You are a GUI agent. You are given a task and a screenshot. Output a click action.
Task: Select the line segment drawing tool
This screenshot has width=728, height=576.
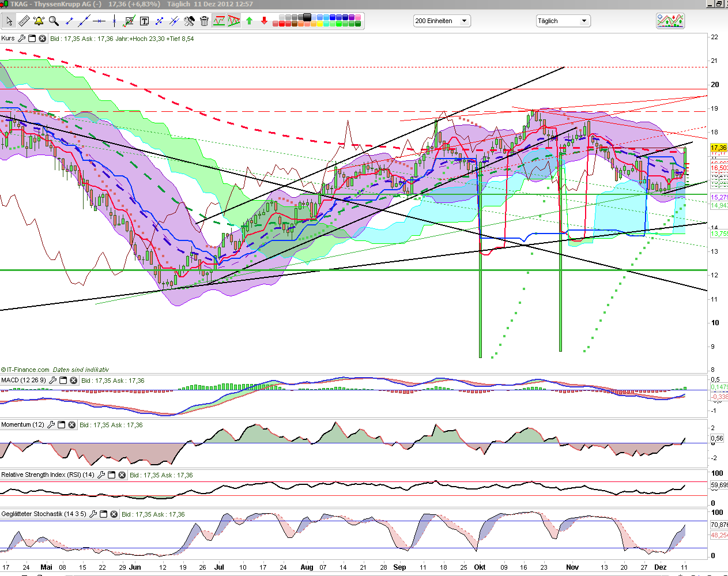click(x=69, y=21)
